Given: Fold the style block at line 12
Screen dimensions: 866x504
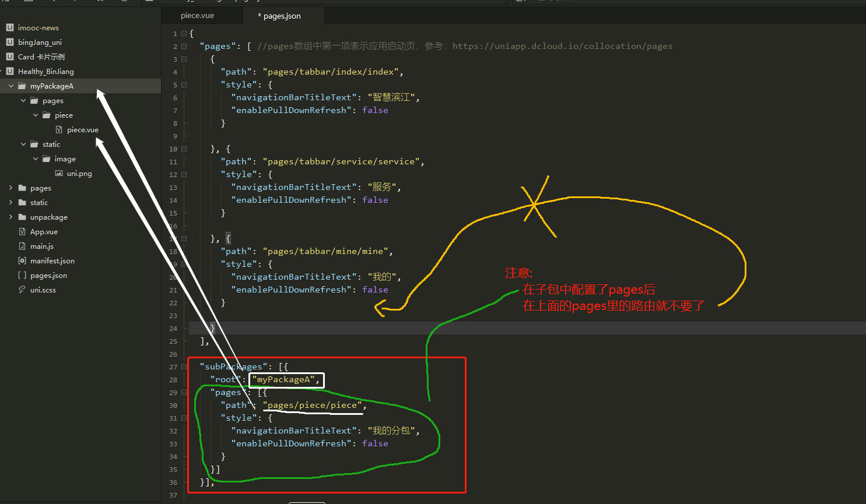Looking at the screenshot, I should pyautogui.click(x=184, y=174).
